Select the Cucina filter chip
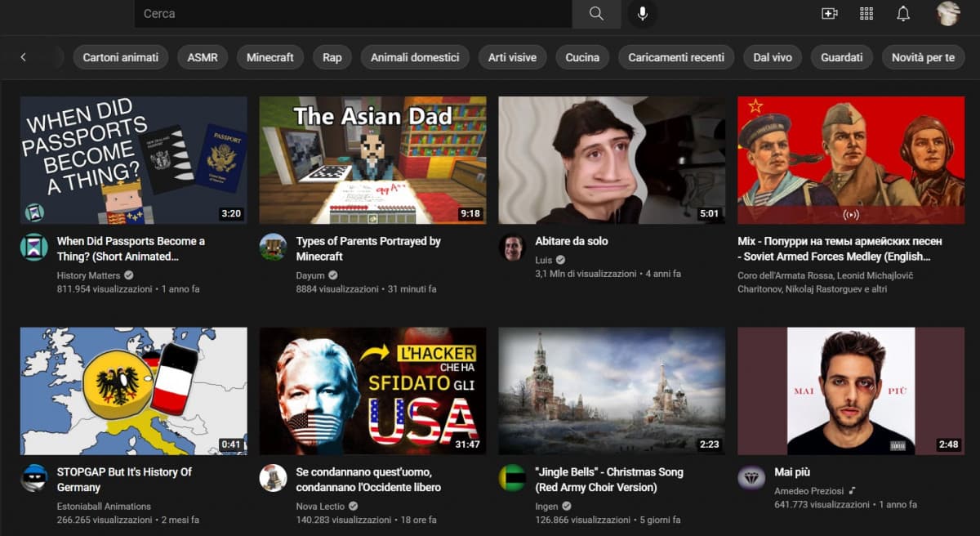This screenshot has width=980, height=536. coord(582,57)
